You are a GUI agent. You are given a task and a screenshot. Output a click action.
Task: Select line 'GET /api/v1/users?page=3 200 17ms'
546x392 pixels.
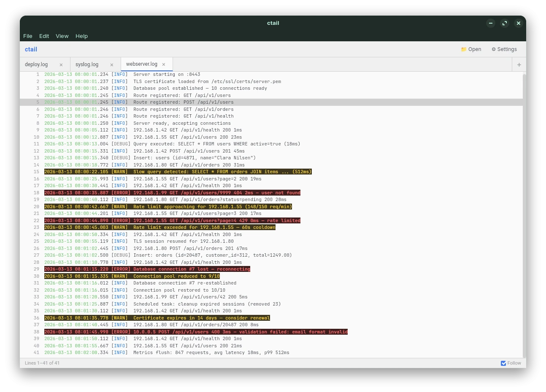point(271,214)
